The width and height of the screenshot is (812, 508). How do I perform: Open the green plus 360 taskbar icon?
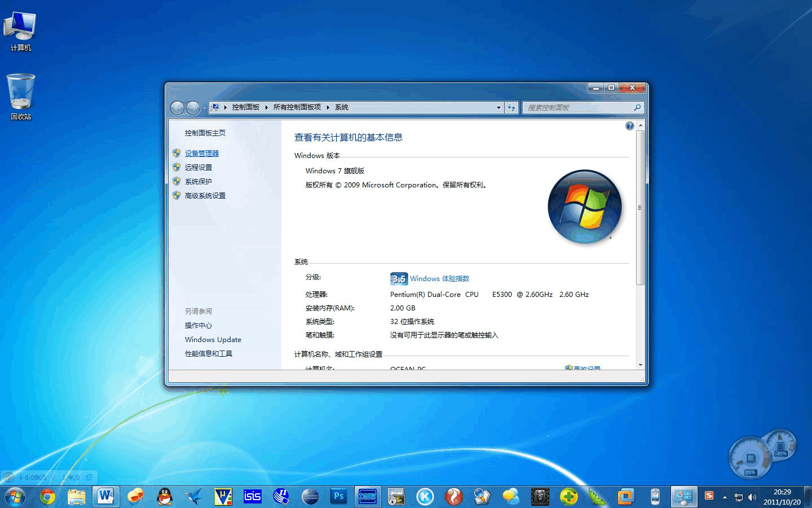point(569,497)
